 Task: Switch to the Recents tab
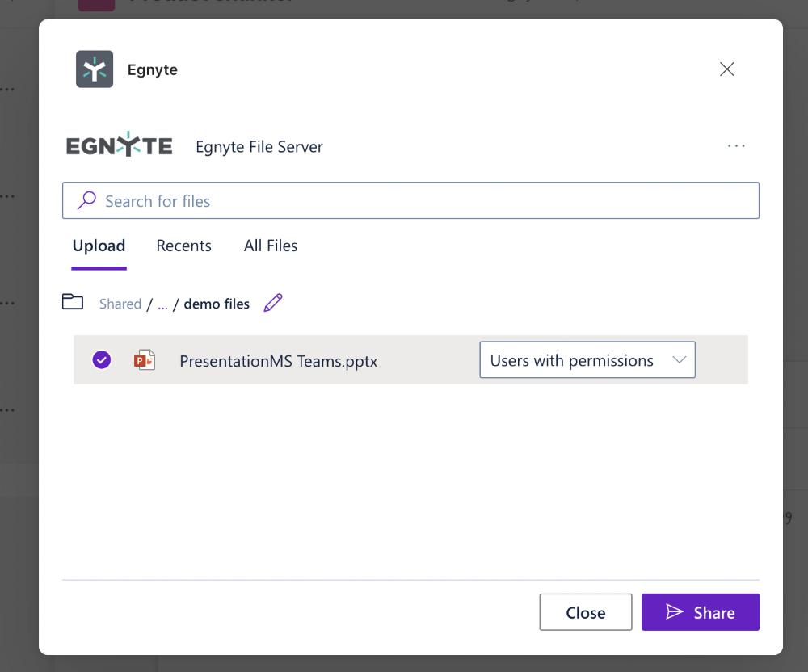(x=184, y=246)
